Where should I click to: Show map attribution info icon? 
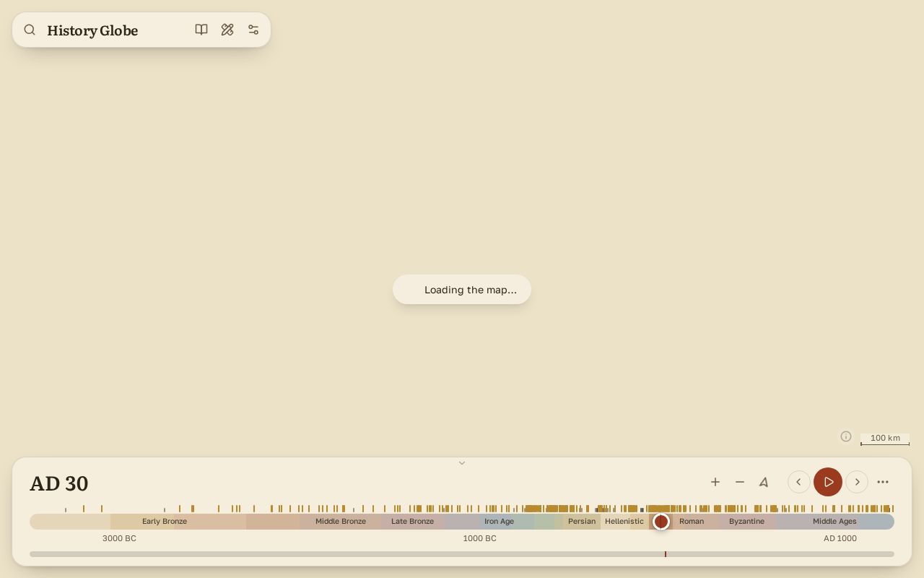click(x=846, y=436)
